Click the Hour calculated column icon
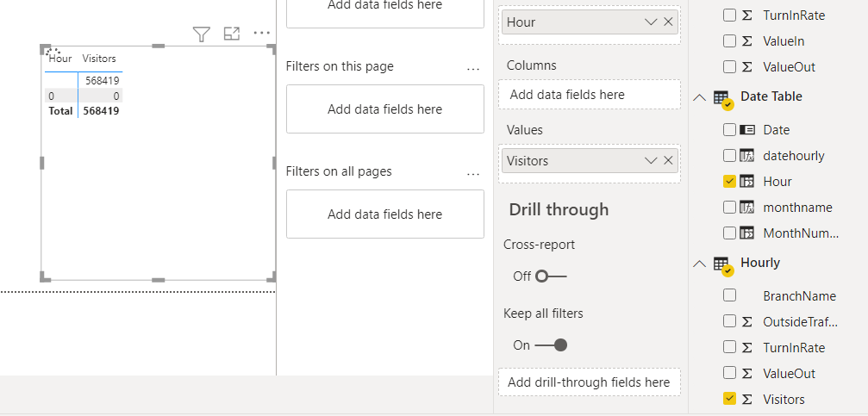 click(746, 182)
